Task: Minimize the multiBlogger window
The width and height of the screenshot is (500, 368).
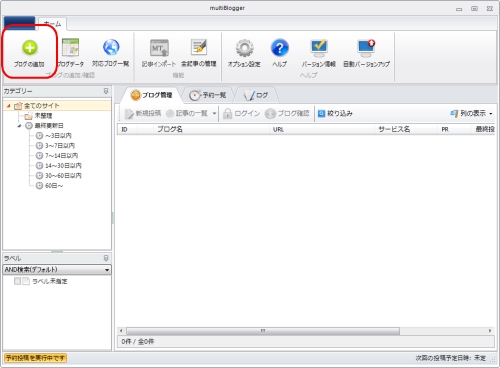Action: 459,9
